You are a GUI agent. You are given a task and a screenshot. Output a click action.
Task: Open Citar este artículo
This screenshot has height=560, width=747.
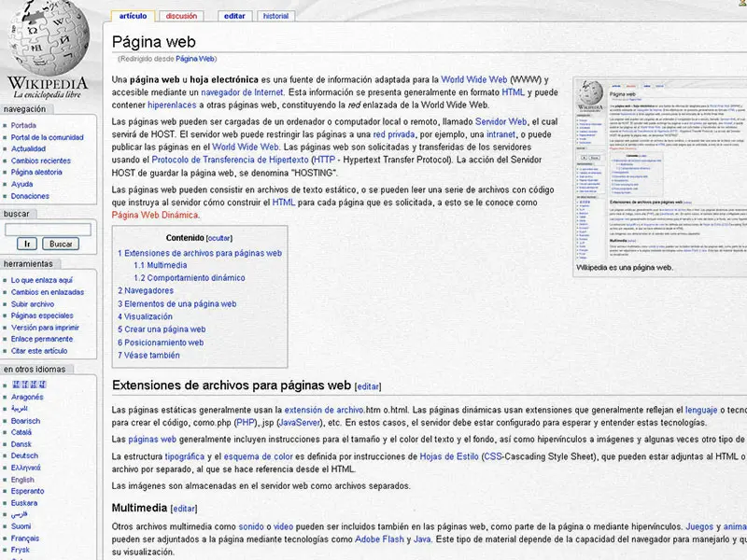[39, 351]
